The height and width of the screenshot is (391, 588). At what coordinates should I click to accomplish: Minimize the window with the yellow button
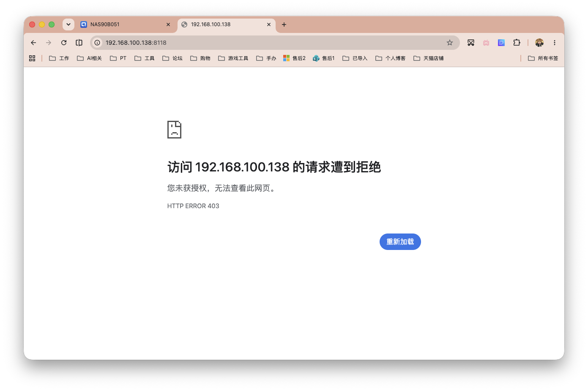point(42,24)
